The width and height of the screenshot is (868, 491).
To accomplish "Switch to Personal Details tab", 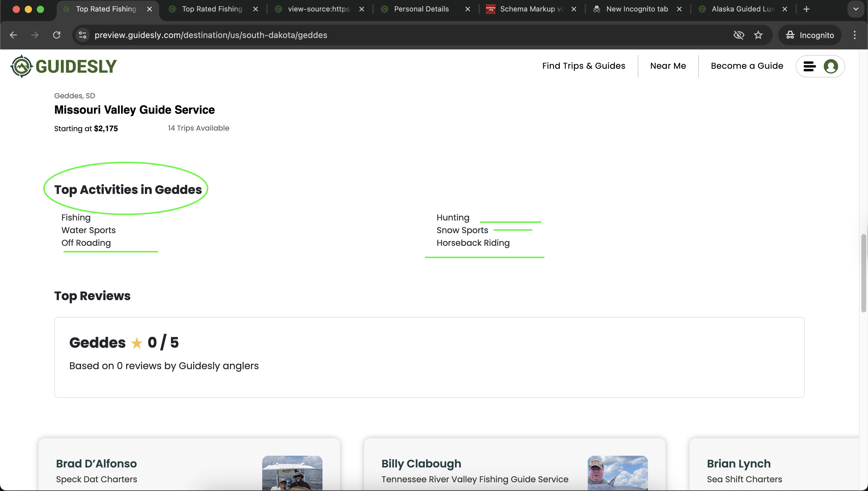I will click(421, 9).
